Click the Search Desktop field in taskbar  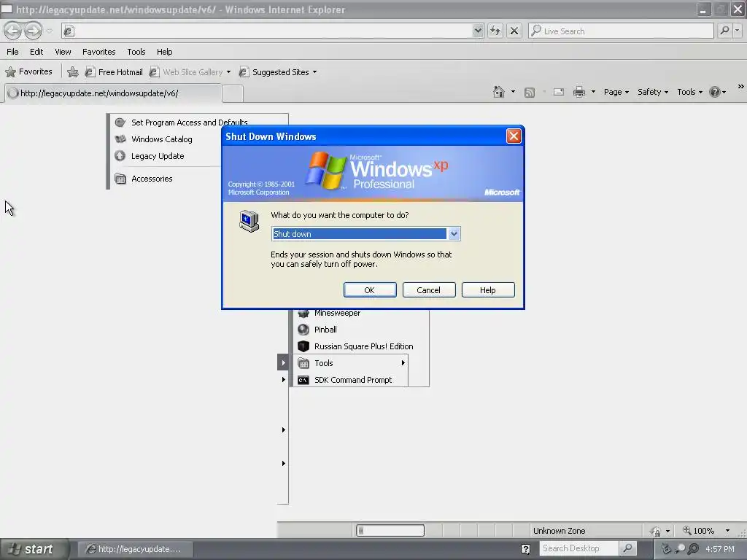[x=578, y=548]
